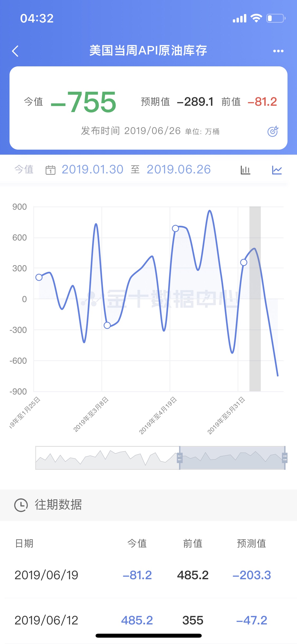Tap the back arrow icon
The height and width of the screenshot is (644, 297).
pos(15,51)
